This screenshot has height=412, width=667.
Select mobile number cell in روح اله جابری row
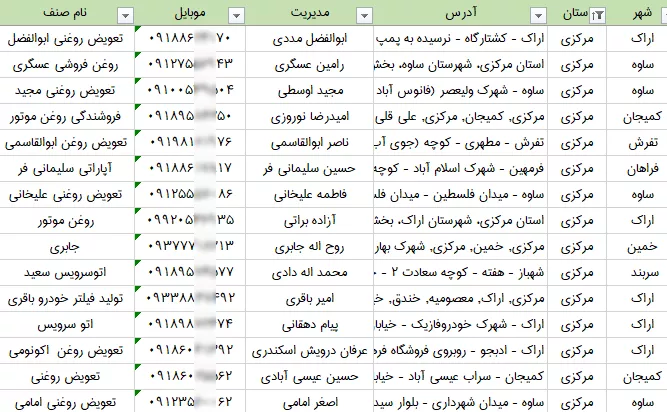point(190,247)
